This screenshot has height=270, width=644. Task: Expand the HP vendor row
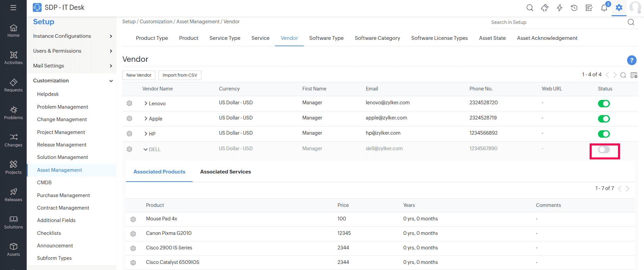click(x=146, y=134)
